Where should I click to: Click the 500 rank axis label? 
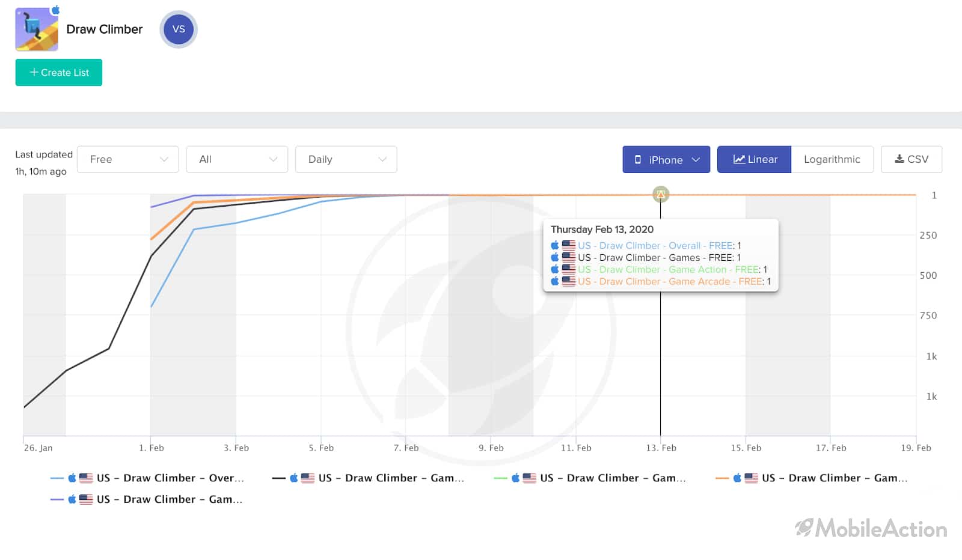coord(928,276)
